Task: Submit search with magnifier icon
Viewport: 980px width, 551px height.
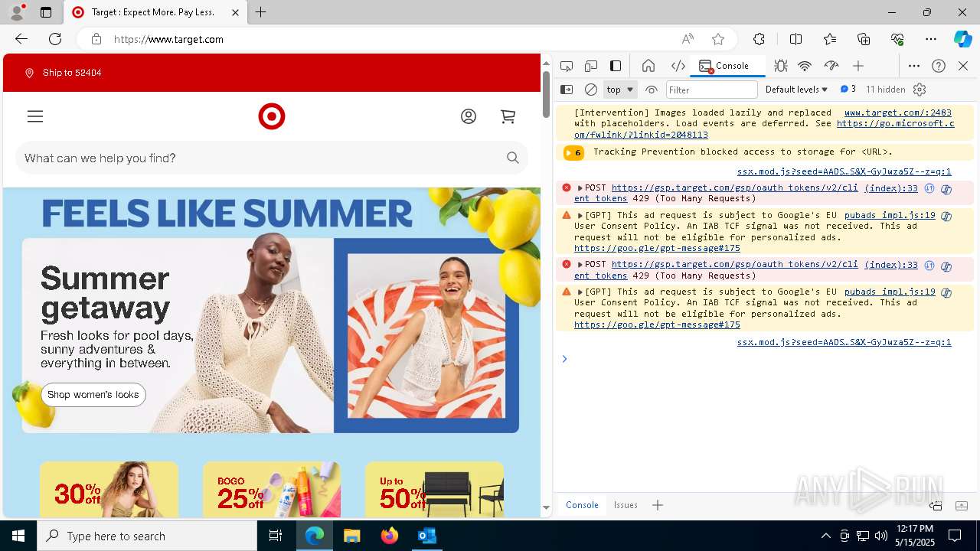Action: pyautogui.click(x=513, y=158)
